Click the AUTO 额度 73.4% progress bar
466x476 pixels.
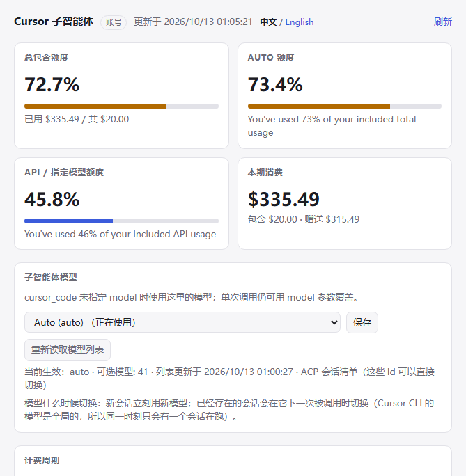coord(345,106)
